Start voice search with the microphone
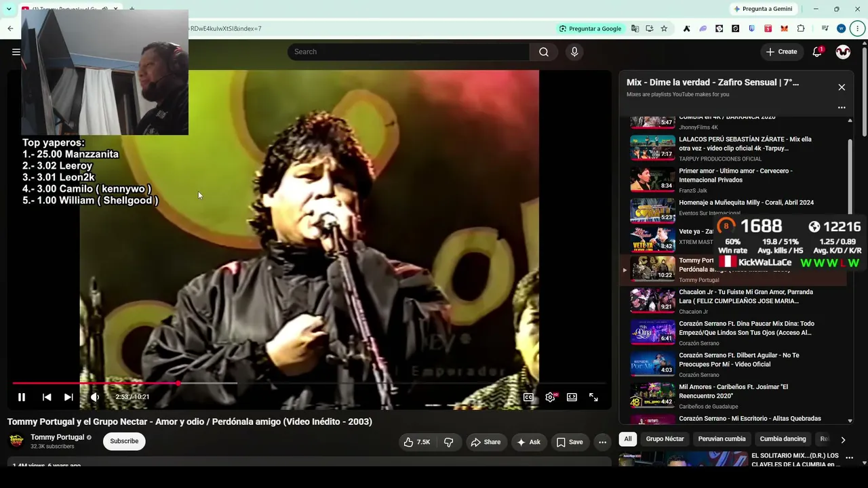Image resolution: width=868 pixels, height=488 pixels. [x=574, y=52]
